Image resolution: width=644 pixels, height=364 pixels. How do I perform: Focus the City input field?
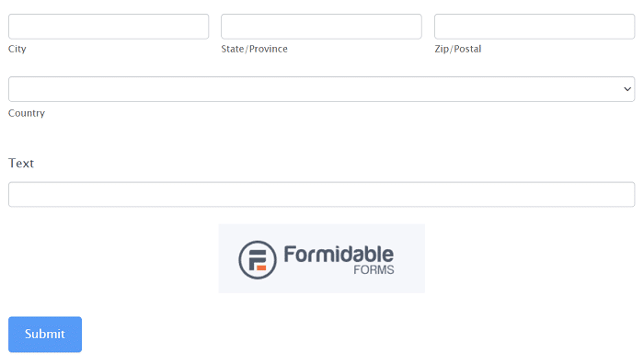click(x=109, y=27)
